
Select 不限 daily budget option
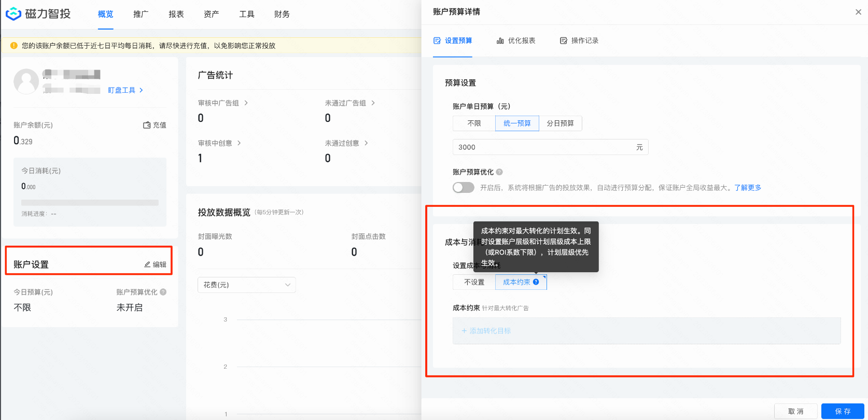(x=474, y=123)
